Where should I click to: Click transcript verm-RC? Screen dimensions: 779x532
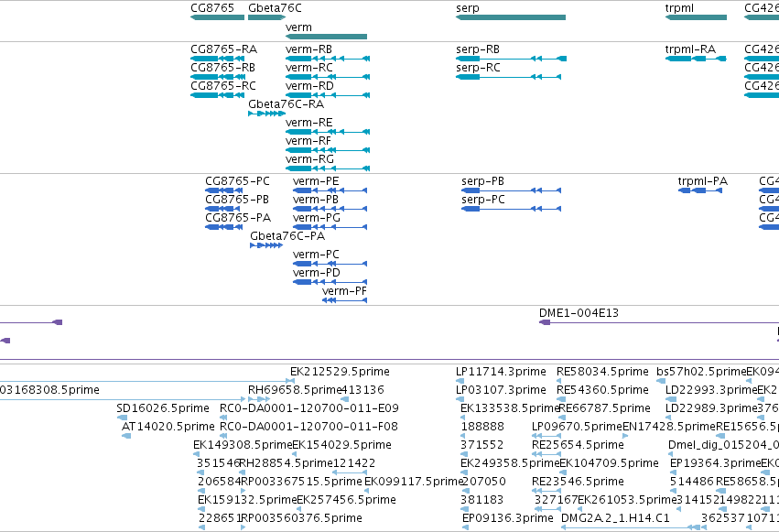(x=328, y=77)
